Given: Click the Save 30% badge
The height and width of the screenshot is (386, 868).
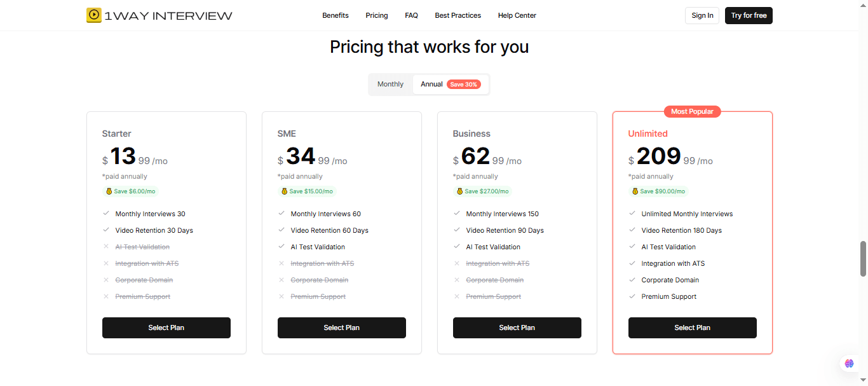Looking at the screenshot, I should tap(464, 85).
